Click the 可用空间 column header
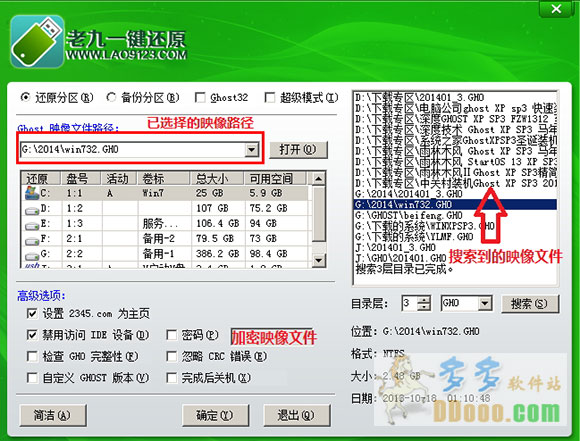Image resolution: width=580 pixels, height=441 pixels. (x=275, y=179)
